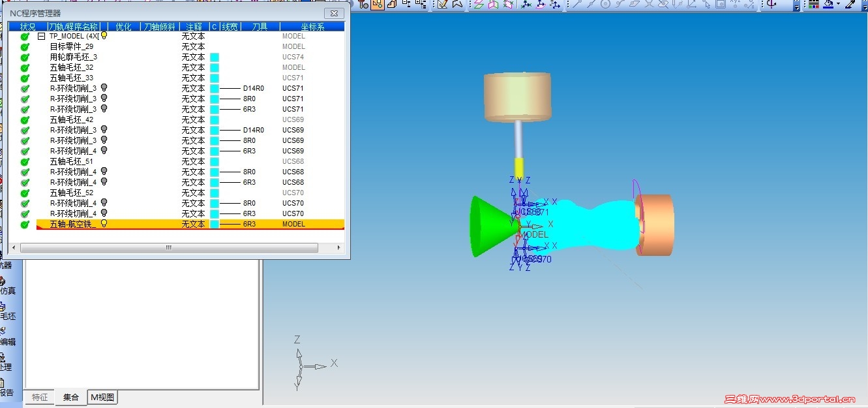Click 6R3 tool in UCS68 row

click(x=249, y=182)
